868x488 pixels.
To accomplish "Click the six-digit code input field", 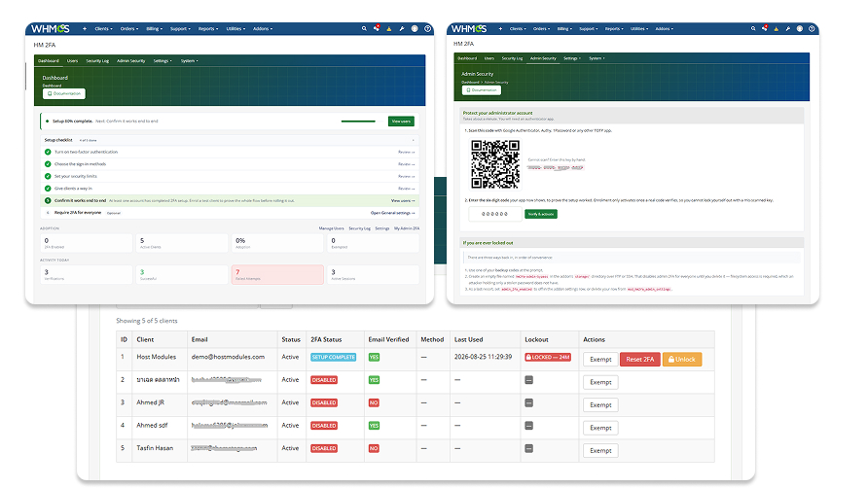I will point(495,214).
